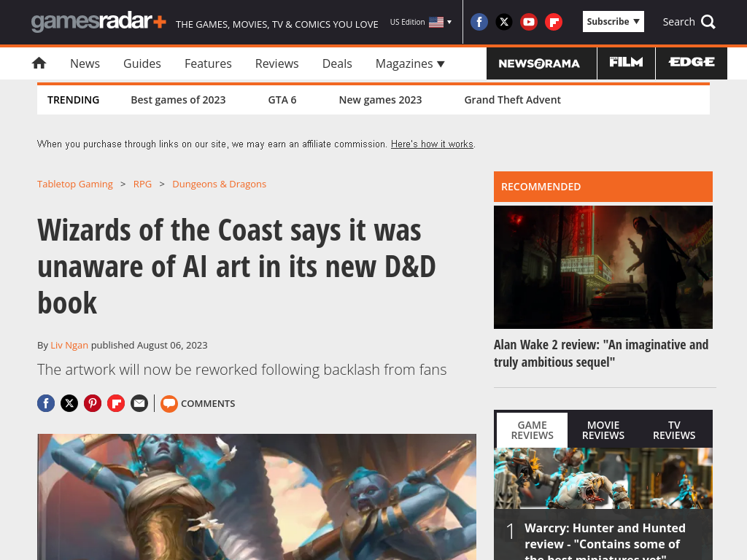
Task: Share the article on Flipboard
Action: tap(116, 403)
